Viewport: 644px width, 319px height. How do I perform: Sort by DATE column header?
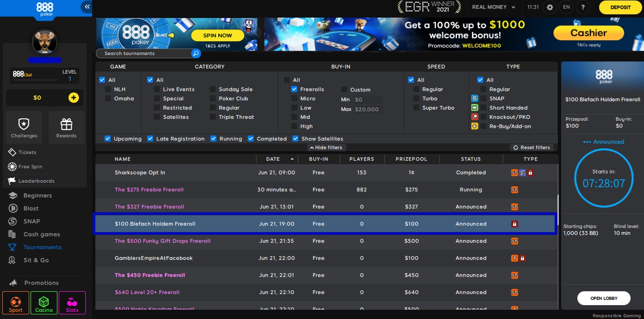(273, 159)
